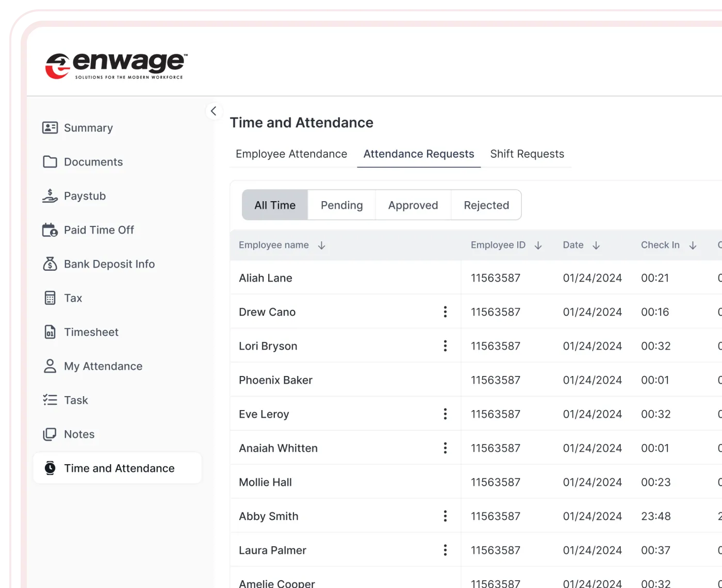The height and width of the screenshot is (588, 722).
Task: Click the Paid Time Off calendar icon
Action: pos(50,230)
